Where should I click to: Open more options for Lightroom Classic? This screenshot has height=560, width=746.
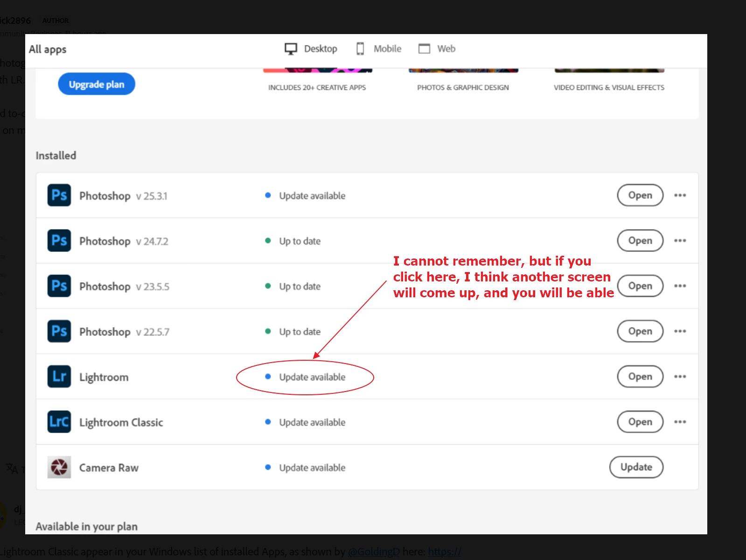(680, 421)
